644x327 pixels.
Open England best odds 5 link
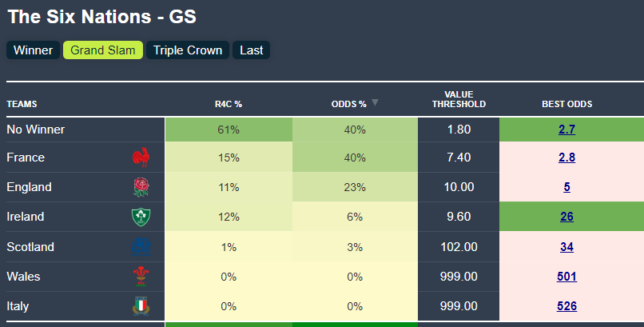click(x=567, y=187)
